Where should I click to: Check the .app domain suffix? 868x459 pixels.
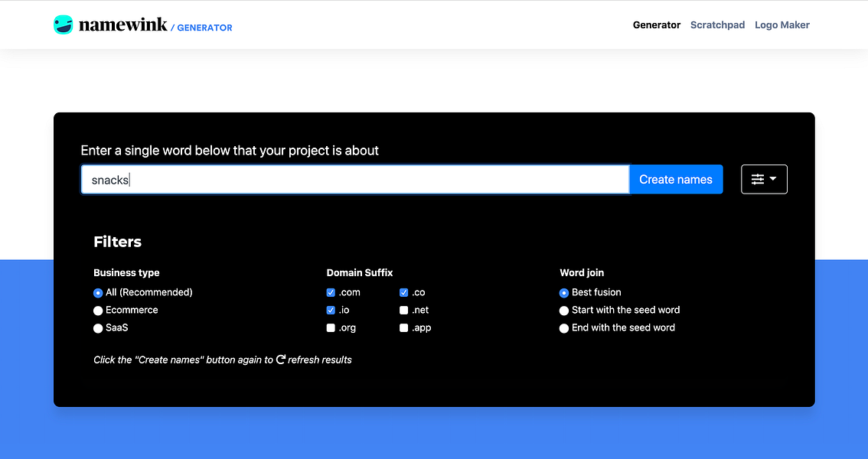click(403, 327)
